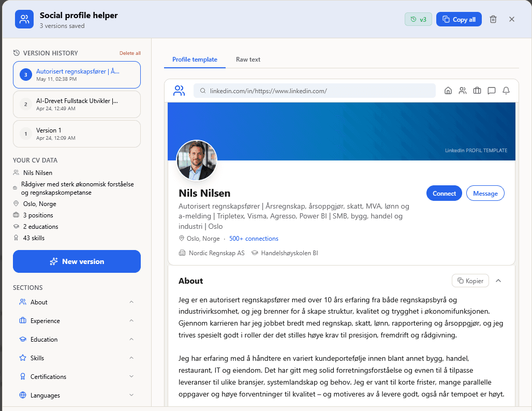Click the '2 educations' CV data text

[x=41, y=226]
